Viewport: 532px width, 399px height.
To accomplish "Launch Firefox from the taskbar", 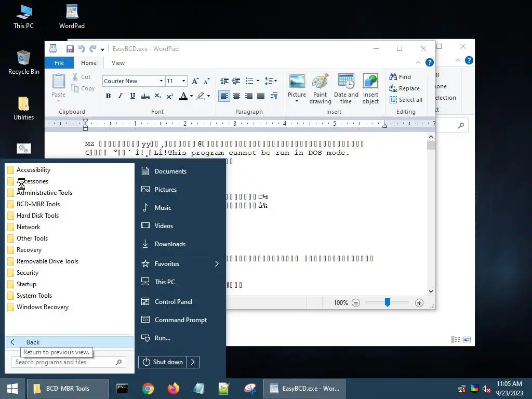I will 174,389.
